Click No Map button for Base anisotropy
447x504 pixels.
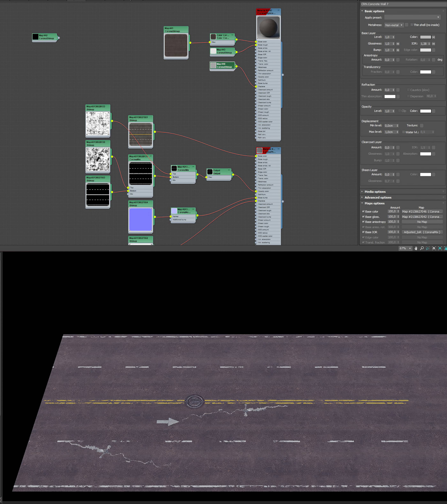coord(422,222)
